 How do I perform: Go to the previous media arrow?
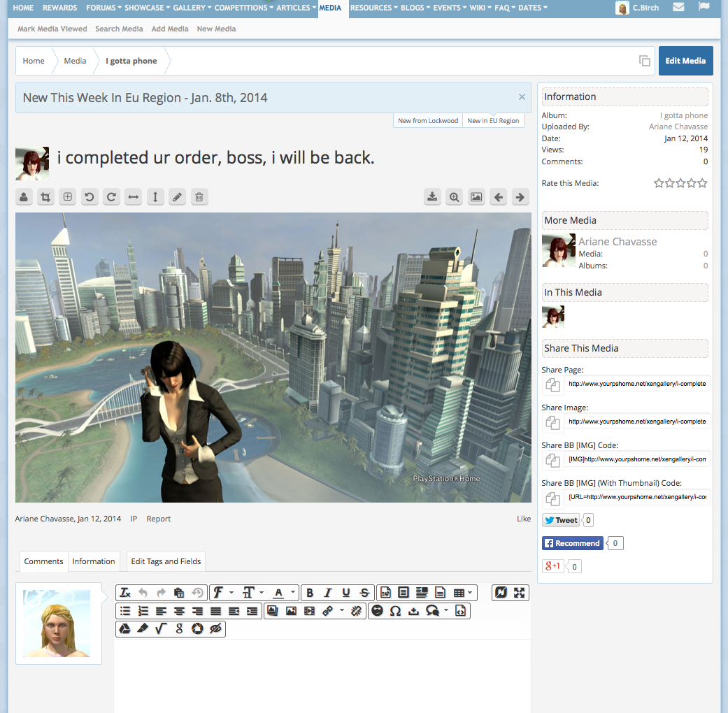[x=498, y=197]
